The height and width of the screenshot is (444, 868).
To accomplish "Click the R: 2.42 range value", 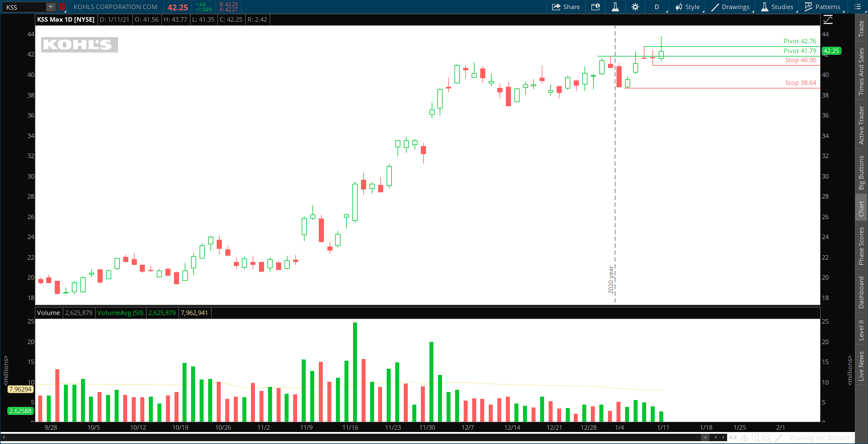I will (257, 19).
